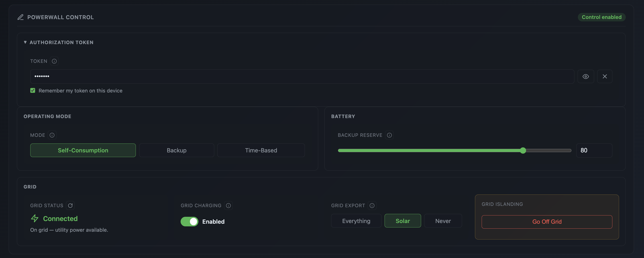This screenshot has height=258, width=644.
Task: Click the Go Off Grid button
Action: pos(547,222)
